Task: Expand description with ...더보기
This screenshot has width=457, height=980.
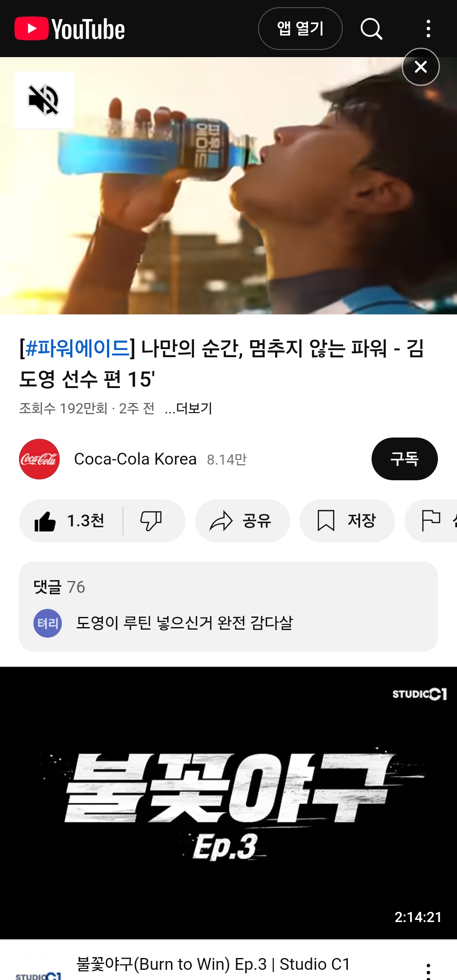Action: click(x=189, y=409)
